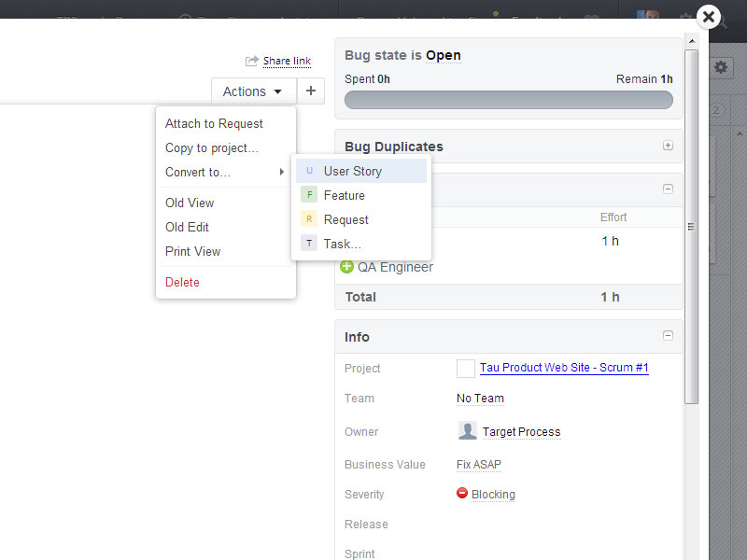Screen dimensions: 747x560
Task: Click the No Team link
Action: coord(480,399)
